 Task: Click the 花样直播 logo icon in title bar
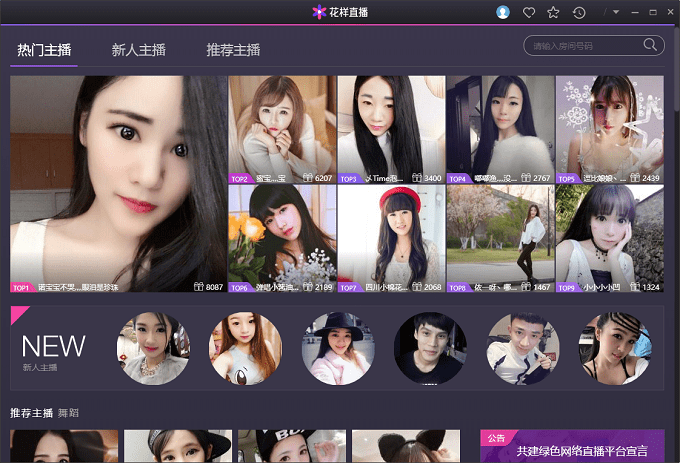[x=320, y=12]
